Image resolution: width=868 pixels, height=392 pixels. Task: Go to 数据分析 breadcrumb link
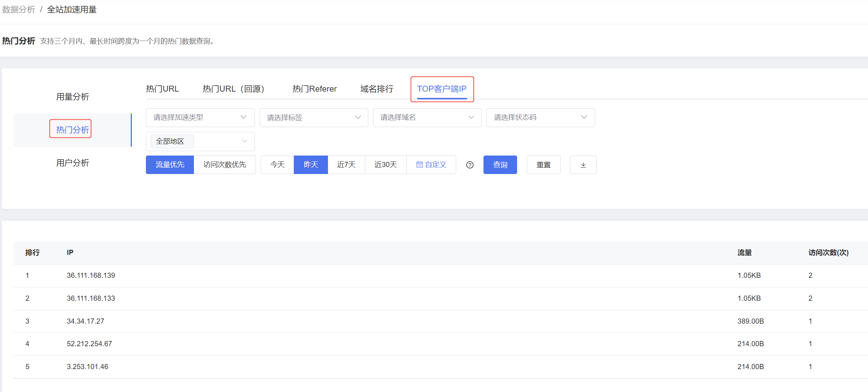coord(18,10)
